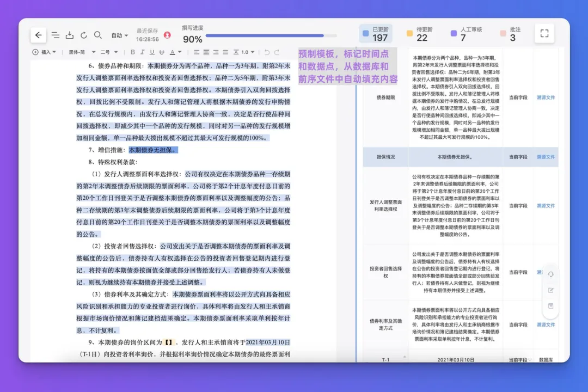Viewport: 588px width, 392px height.
Task: Select the 已更新 197 filter tab
Action: [x=376, y=34]
